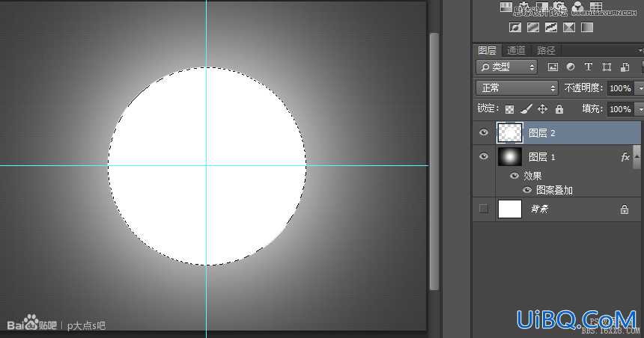This screenshot has width=644, height=338.
Task: Filter layers by type (text) layers
Action: point(589,67)
